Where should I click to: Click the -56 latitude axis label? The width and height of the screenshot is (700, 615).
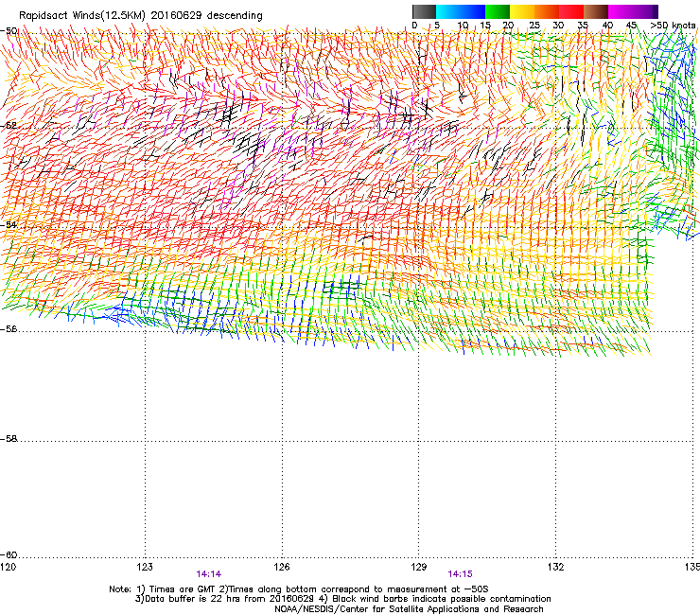9,328
